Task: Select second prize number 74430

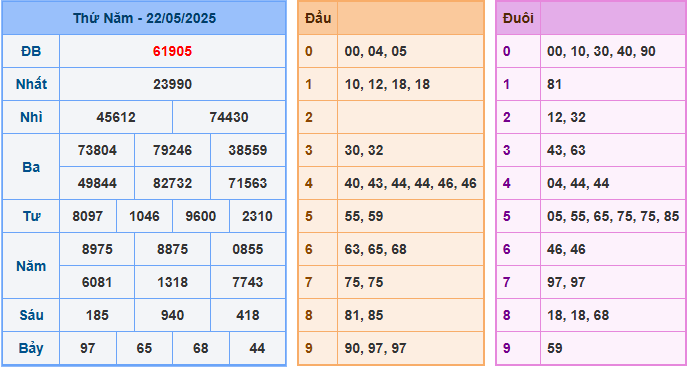Action: [229, 117]
